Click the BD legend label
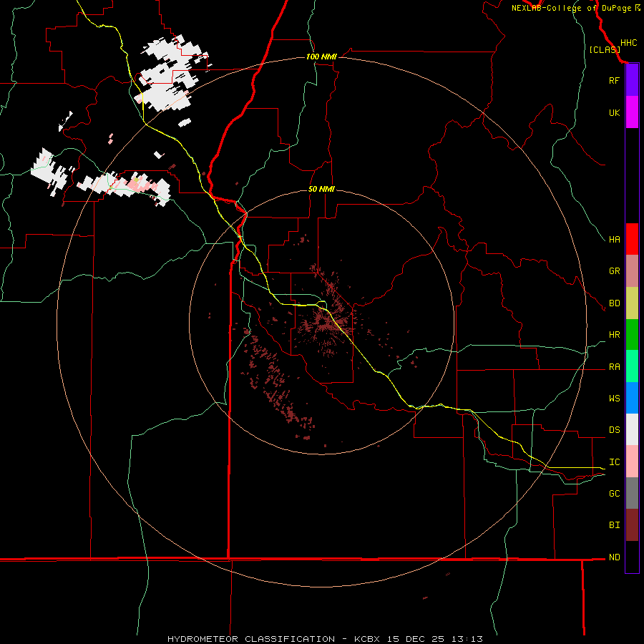644x644 pixels. coord(614,303)
